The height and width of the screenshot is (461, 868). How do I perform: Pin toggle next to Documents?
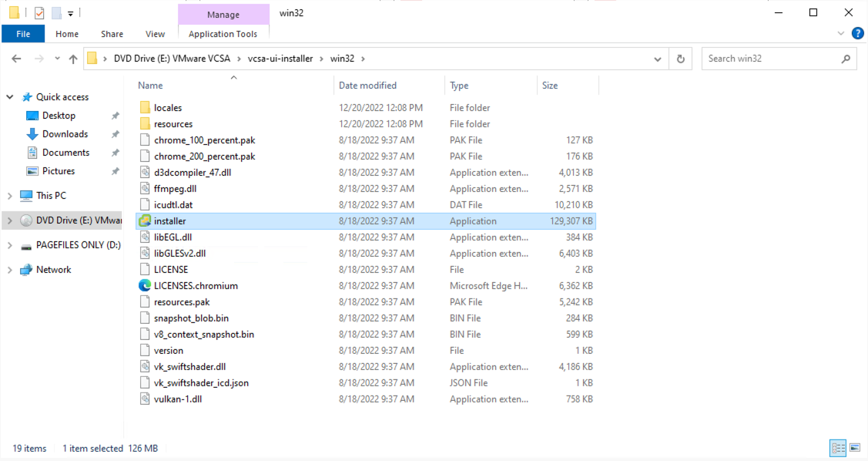tap(116, 153)
